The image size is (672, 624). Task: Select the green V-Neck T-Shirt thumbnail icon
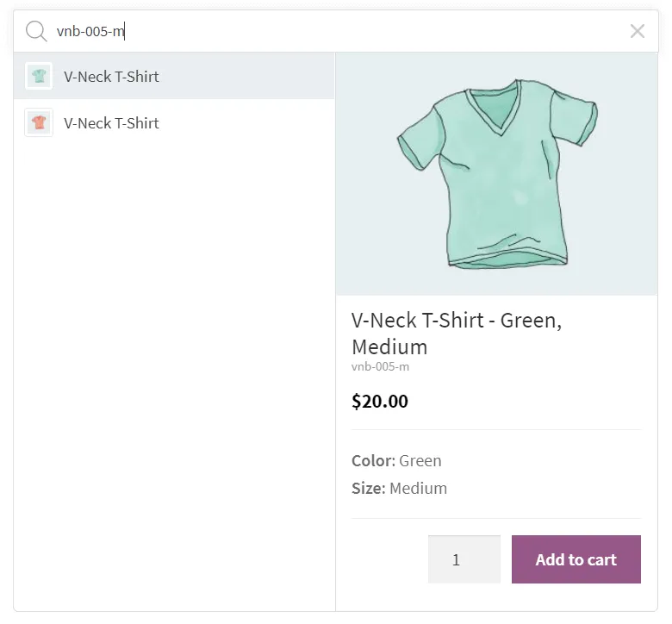tap(39, 77)
